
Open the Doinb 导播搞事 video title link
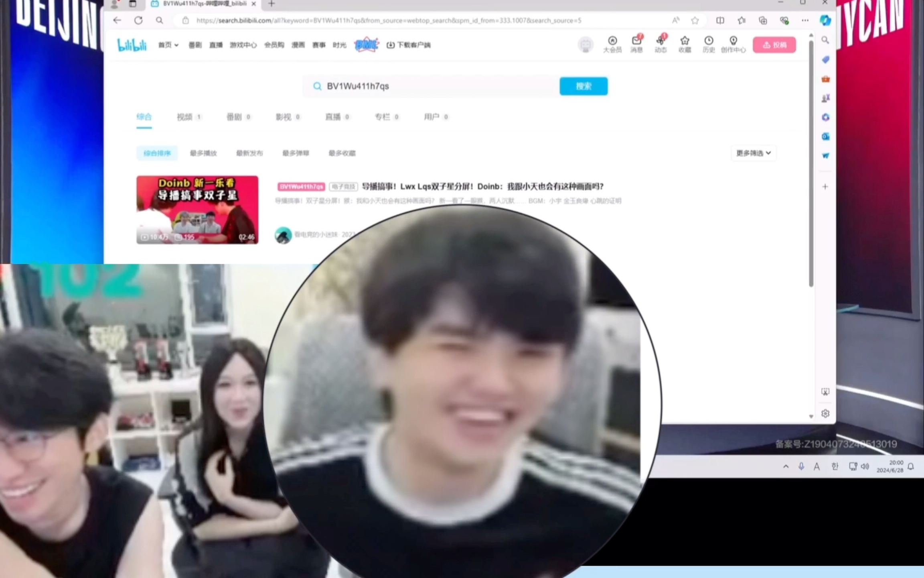(x=481, y=187)
